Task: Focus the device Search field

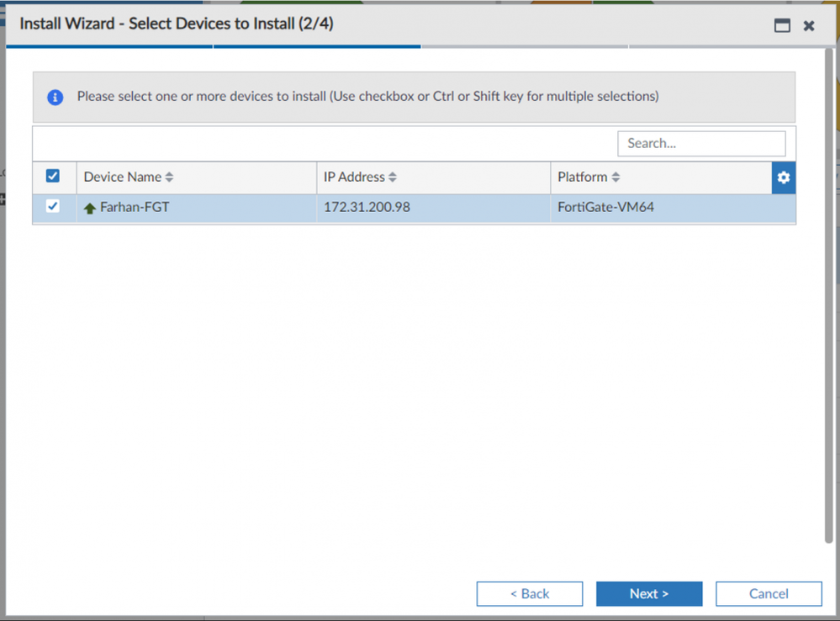Action: tap(701, 143)
